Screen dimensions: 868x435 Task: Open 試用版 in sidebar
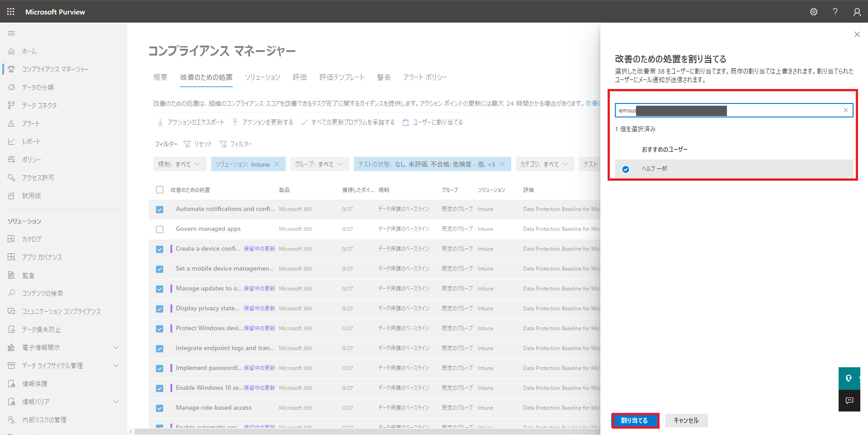coord(32,196)
